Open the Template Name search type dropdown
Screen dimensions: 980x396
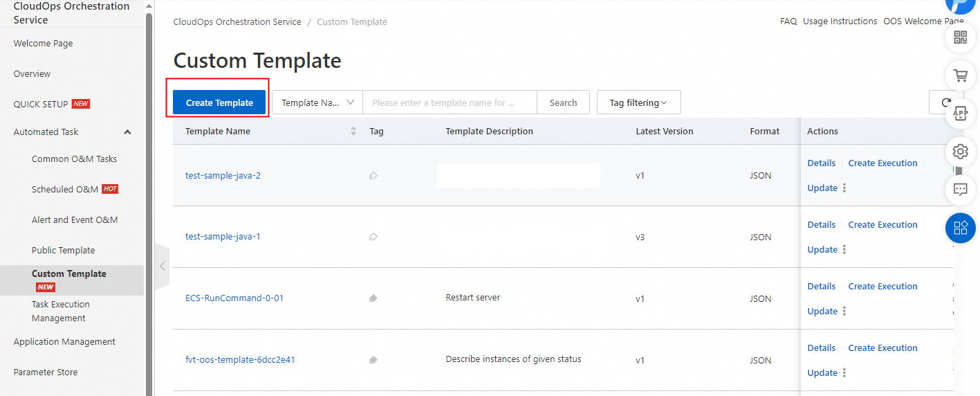pos(317,102)
